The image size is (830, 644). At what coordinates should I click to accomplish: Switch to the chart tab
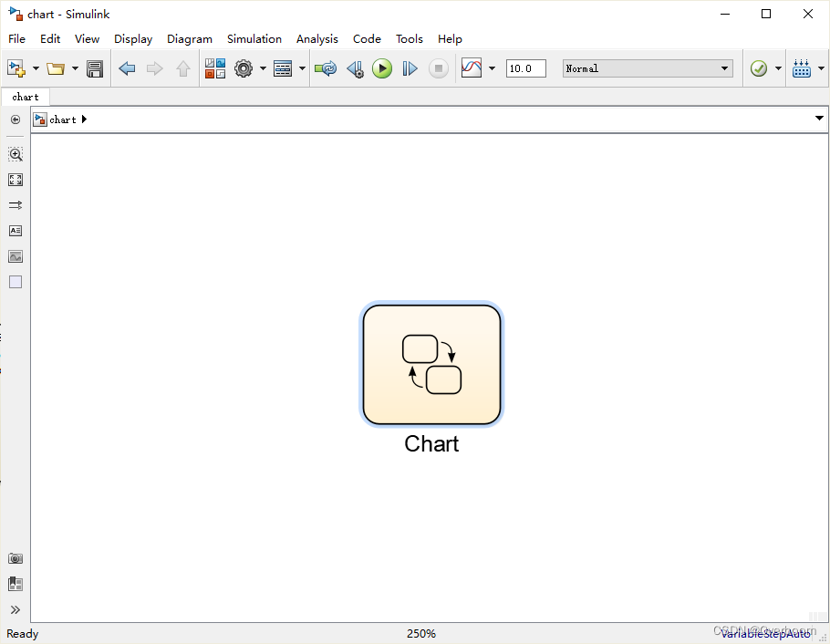click(26, 97)
